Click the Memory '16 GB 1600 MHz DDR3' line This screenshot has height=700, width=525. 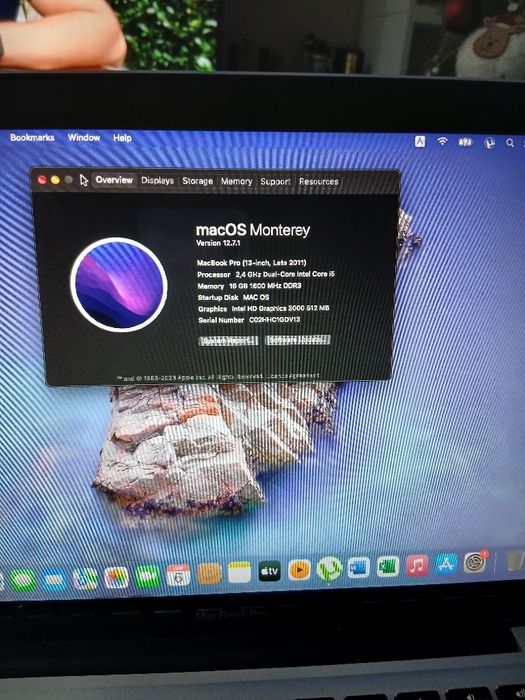point(250,286)
